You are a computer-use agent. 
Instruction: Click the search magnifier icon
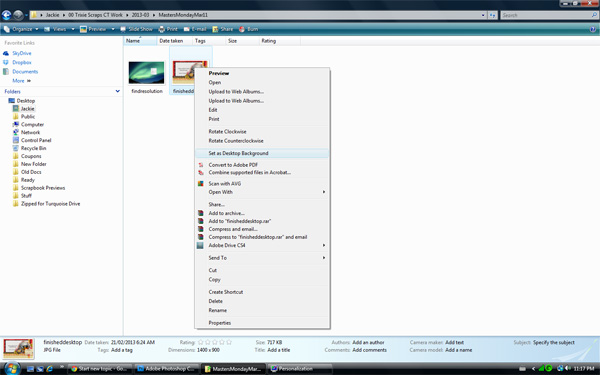[594, 15]
